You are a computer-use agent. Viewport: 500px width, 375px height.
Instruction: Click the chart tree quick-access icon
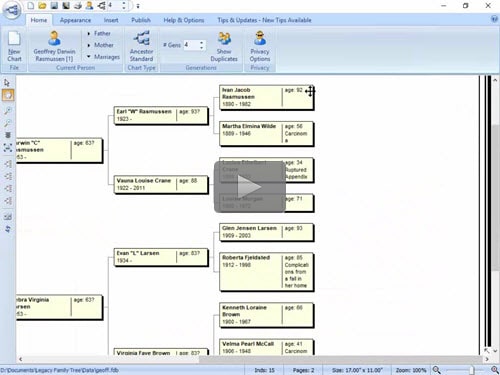pos(101,5)
